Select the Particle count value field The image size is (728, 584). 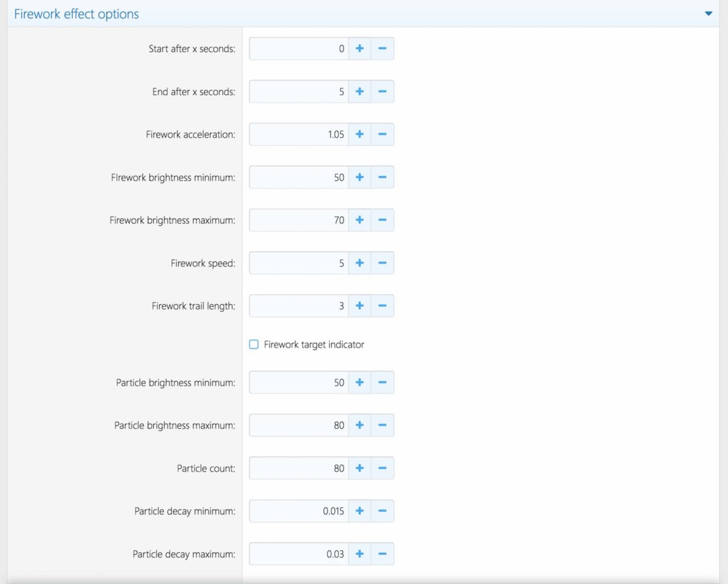(298, 468)
